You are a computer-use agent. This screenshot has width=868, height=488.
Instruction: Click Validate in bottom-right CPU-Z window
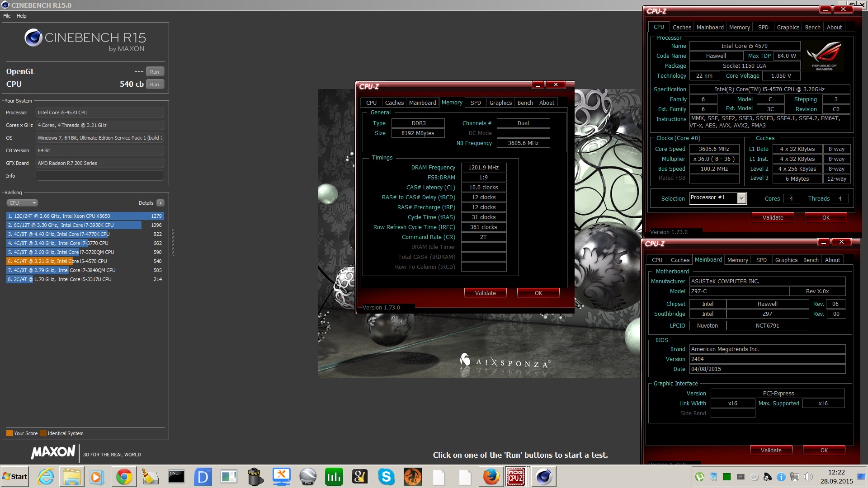coord(771,450)
